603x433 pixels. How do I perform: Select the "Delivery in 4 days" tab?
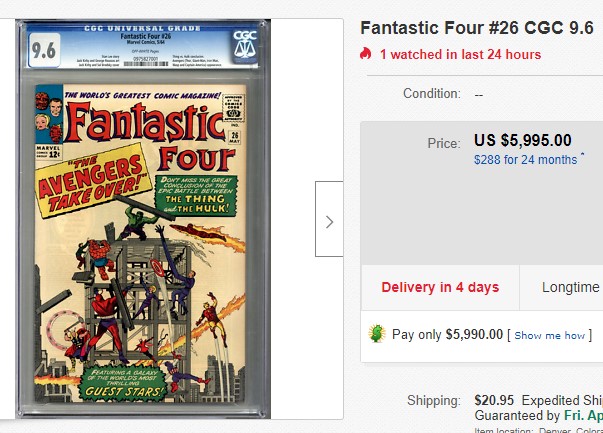coord(440,288)
